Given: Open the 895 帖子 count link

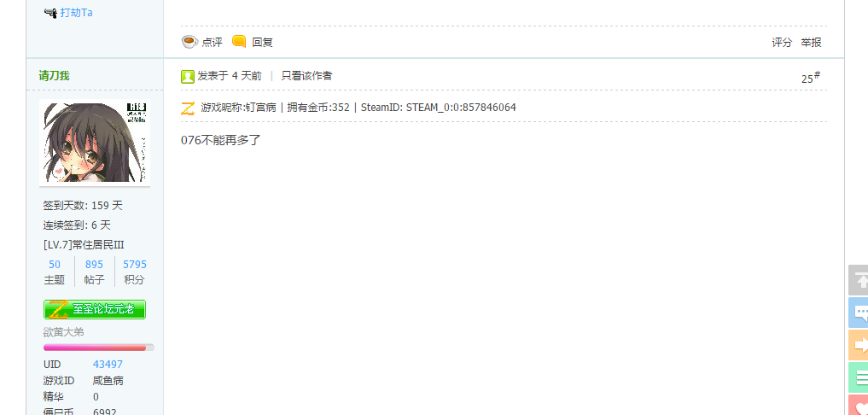Looking at the screenshot, I should click(94, 265).
